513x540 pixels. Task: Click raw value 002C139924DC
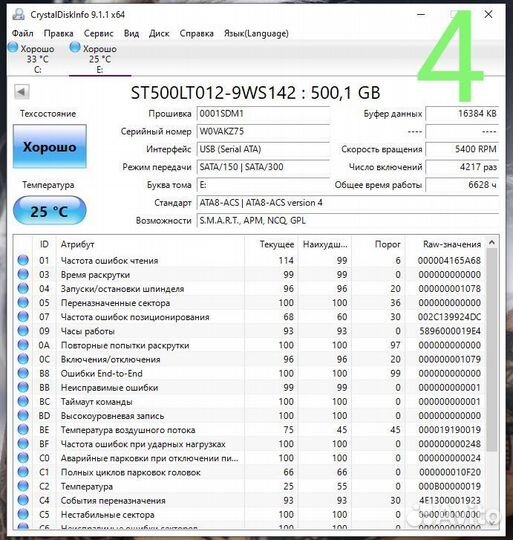click(x=449, y=317)
